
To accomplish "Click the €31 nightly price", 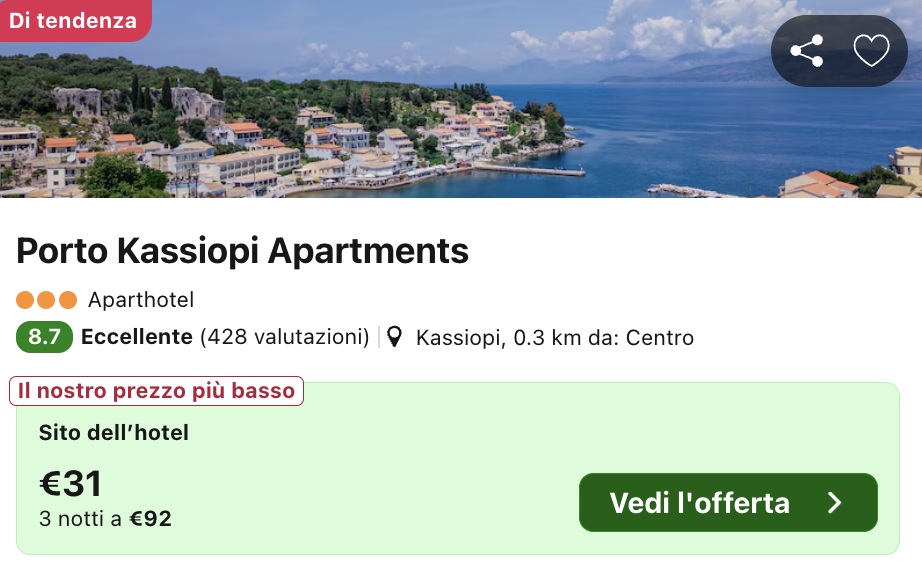I will point(71,484).
